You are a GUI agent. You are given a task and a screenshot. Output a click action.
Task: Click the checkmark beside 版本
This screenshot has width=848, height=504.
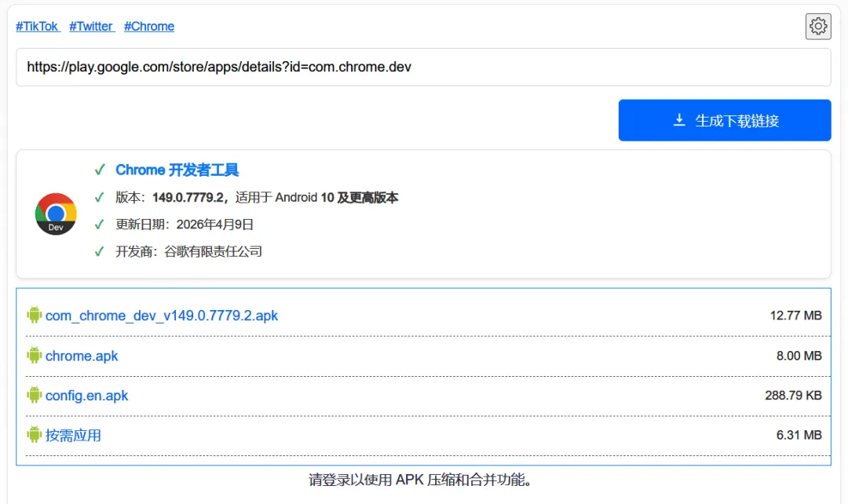[x=100, y=197]
